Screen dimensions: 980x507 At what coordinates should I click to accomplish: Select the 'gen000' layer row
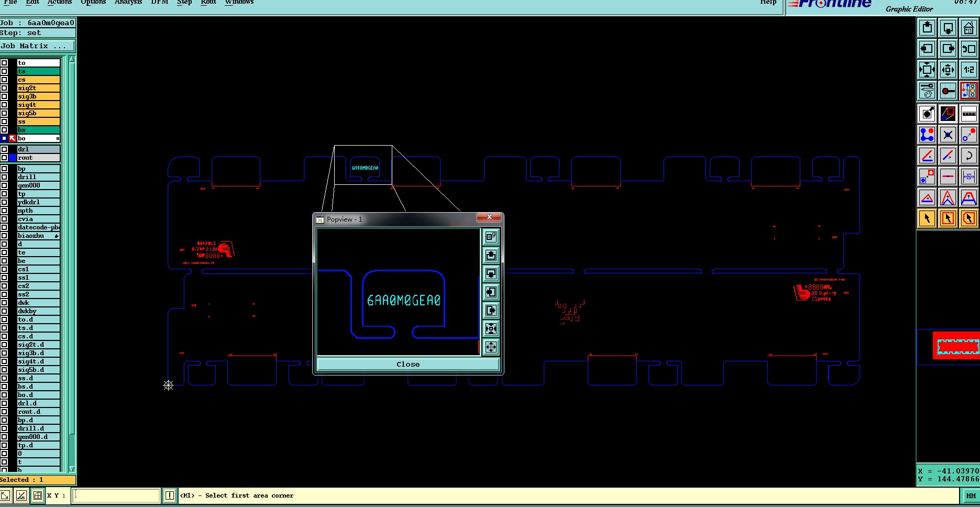(38, 185)
